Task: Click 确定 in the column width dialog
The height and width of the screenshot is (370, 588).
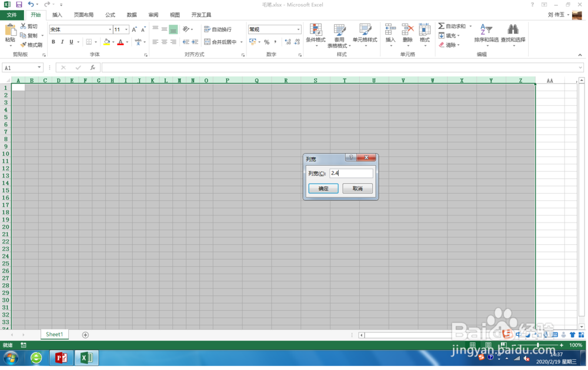Action: (x=322, y=188)
